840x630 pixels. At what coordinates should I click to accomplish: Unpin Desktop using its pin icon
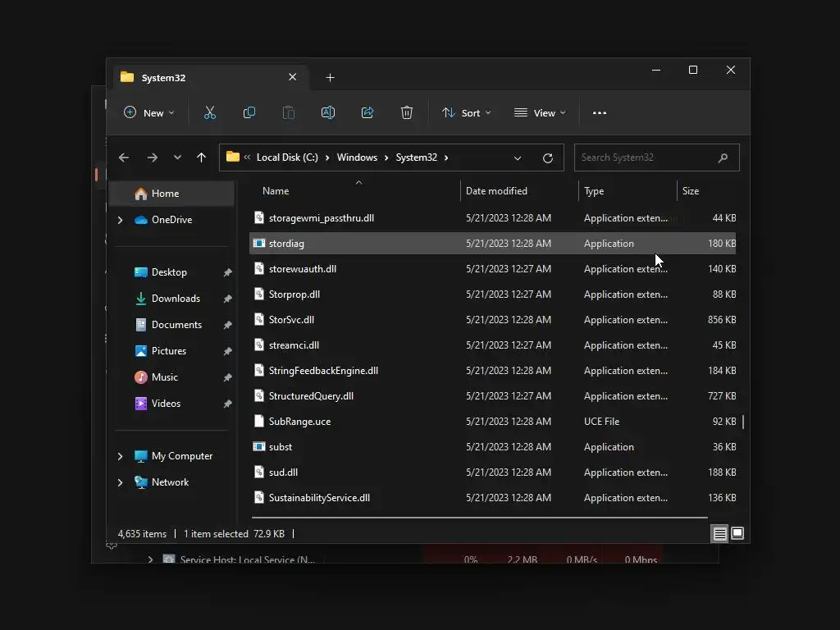point(227,272)
